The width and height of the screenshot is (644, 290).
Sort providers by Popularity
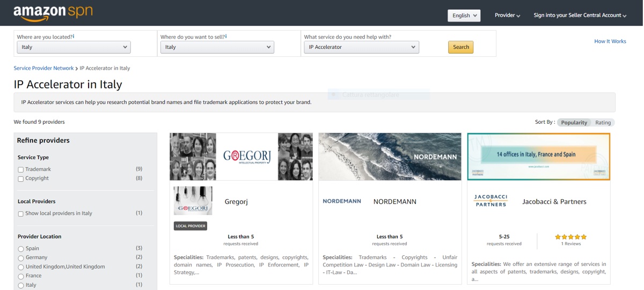574,122
